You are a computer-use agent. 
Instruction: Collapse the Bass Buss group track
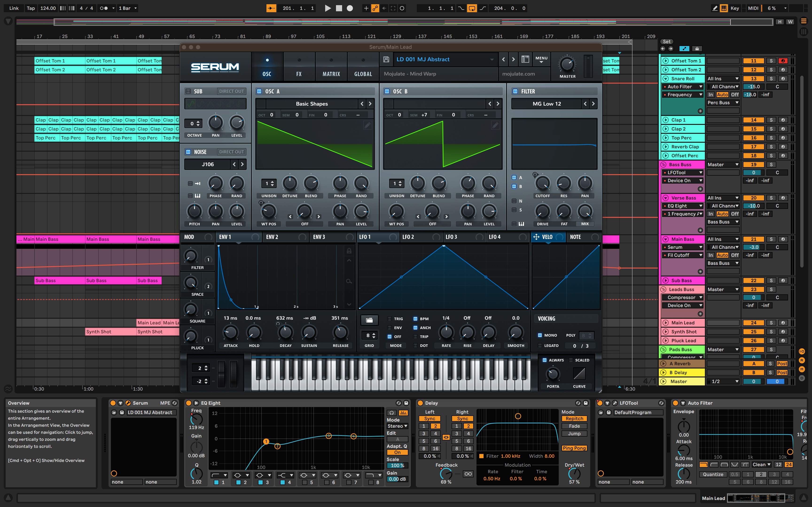[663, 164]
